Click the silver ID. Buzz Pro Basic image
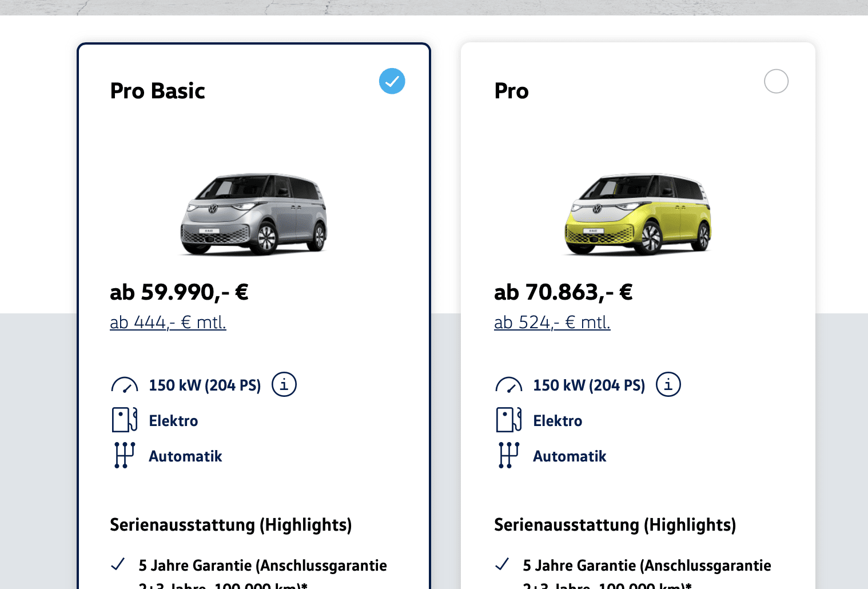This screenshot has width=868, height=589. (x=254, y=214)
